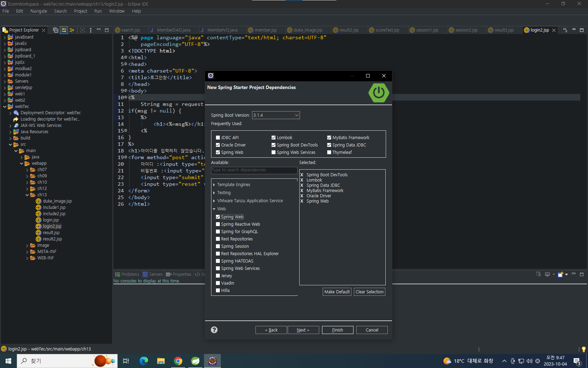588x368 pixels.
Task: Open Windows Start menu
Action: 8,361
